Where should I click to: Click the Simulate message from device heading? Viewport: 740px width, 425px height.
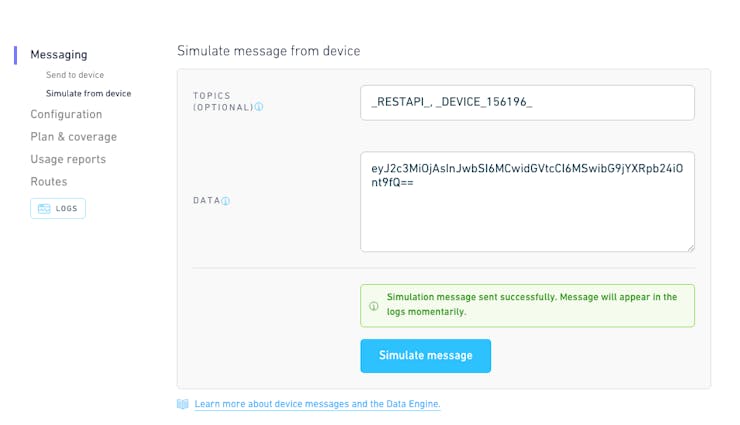pos(269,51)
